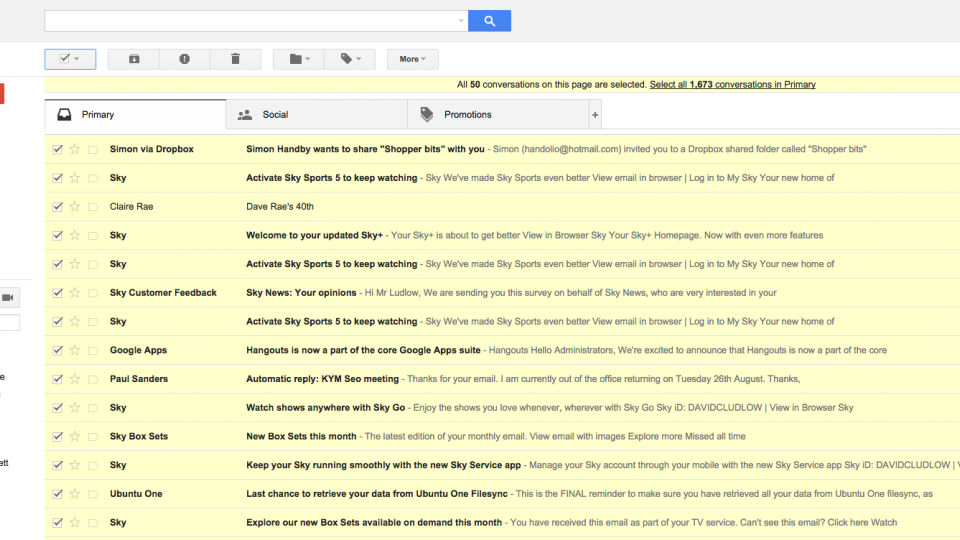Uncheck the Welcome to your updated Sky+ email
This screenshot has width=960, height=540.
point(58,235)
